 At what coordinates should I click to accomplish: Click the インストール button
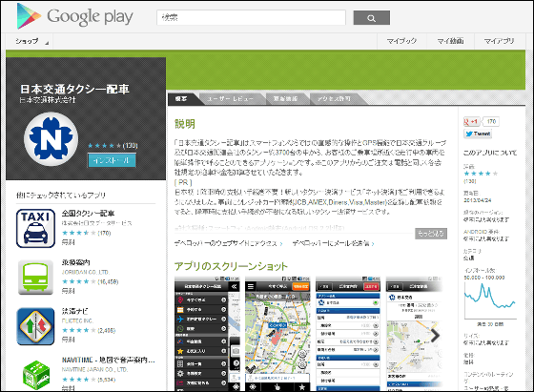click(x=112, y=160)
